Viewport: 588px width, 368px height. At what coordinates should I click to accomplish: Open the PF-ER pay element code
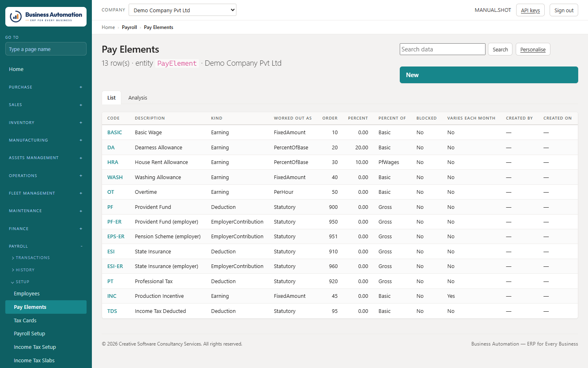[x=114, y=222]
